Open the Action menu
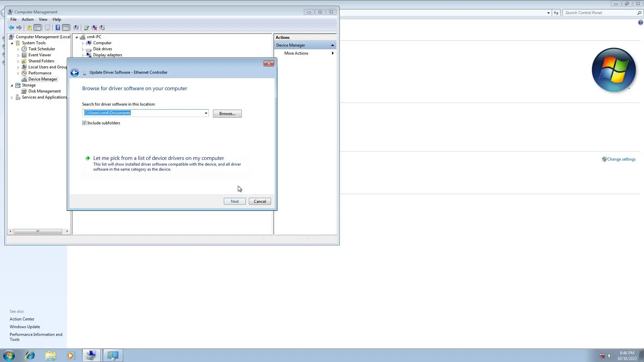Screen dimensions: 644x362 pos(28,19)
